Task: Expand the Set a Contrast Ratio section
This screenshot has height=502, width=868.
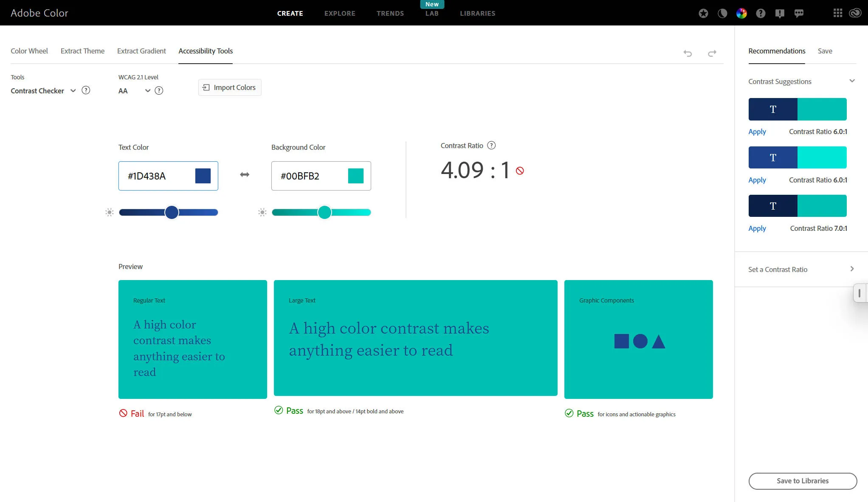Action: pyautogui.click(x=852, y=269)
